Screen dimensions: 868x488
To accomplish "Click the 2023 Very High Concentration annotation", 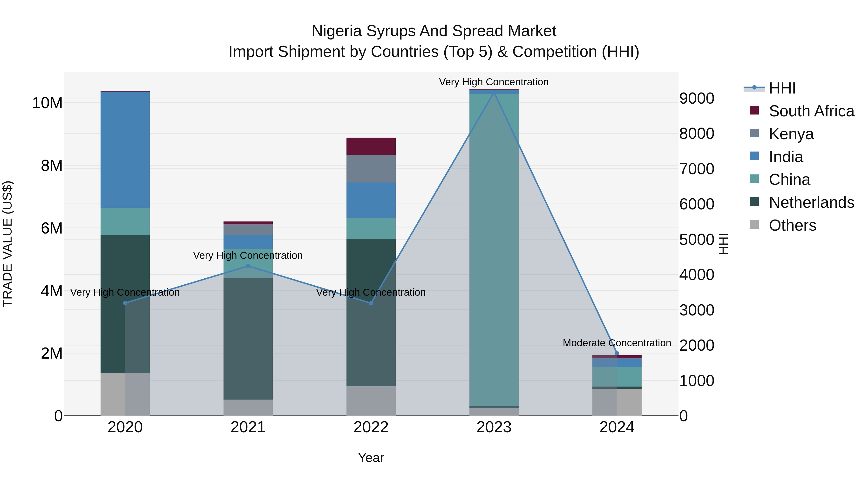I will click(494, 82).
